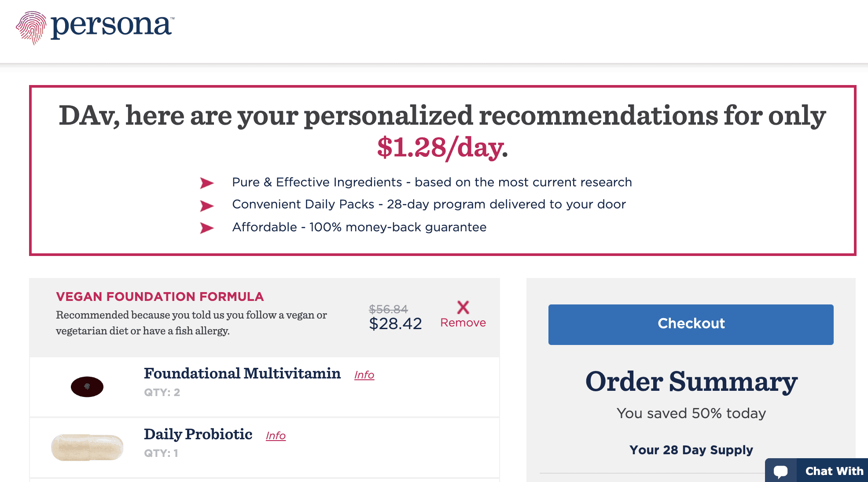This screenshot has width=868, height=482.
Task: Open Info for Foundational Multivitamin
Action: 364,374
